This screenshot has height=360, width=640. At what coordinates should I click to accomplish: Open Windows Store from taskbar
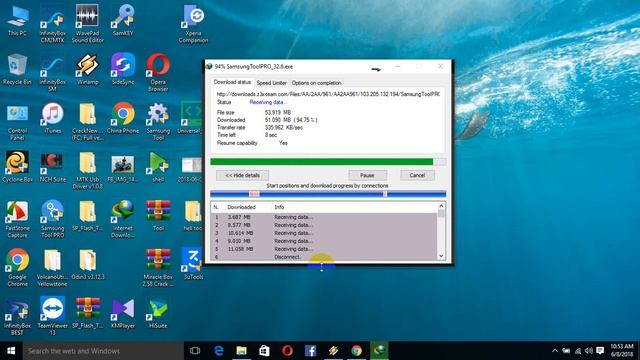264,351
